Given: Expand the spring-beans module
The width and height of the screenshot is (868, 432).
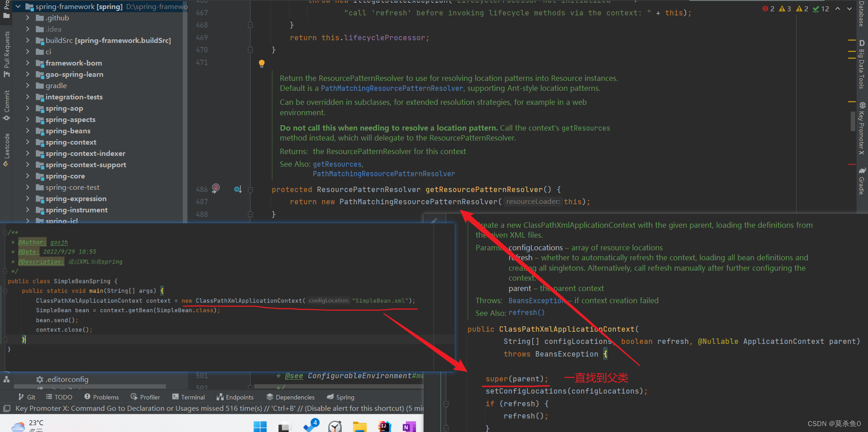Looking at the screenshot, I should coord(28,131).
